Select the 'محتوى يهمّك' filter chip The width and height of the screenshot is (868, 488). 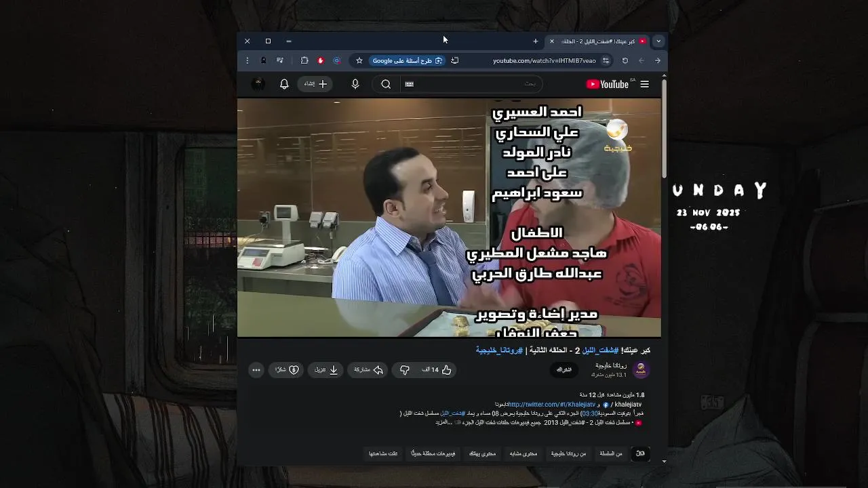coord(483,453)
